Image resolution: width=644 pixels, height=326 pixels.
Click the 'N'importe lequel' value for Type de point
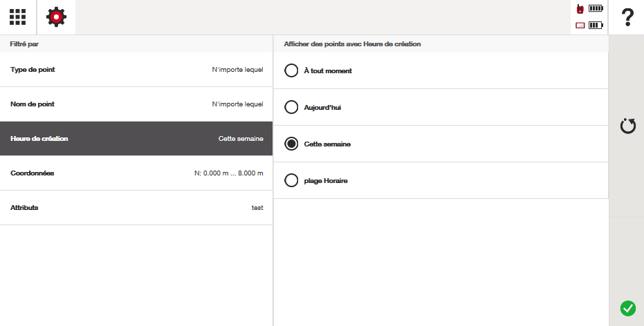coord(237,70)
